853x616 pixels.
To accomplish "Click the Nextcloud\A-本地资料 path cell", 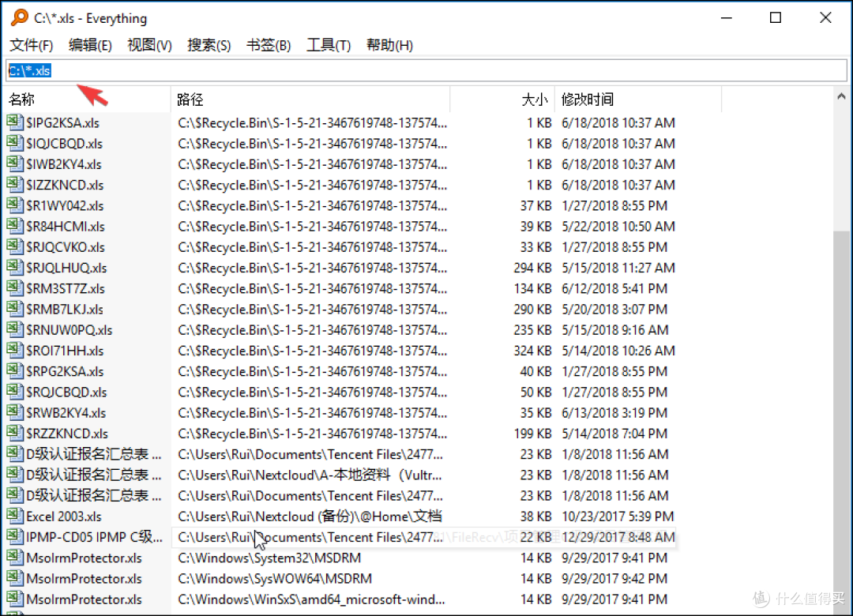I will tap(310, 475).
